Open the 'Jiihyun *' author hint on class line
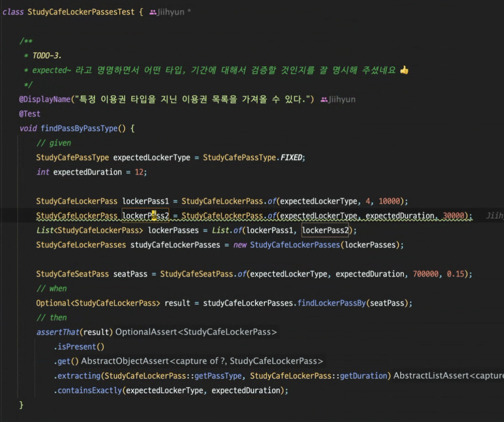 pyautogui.click(x=174, y=12)
